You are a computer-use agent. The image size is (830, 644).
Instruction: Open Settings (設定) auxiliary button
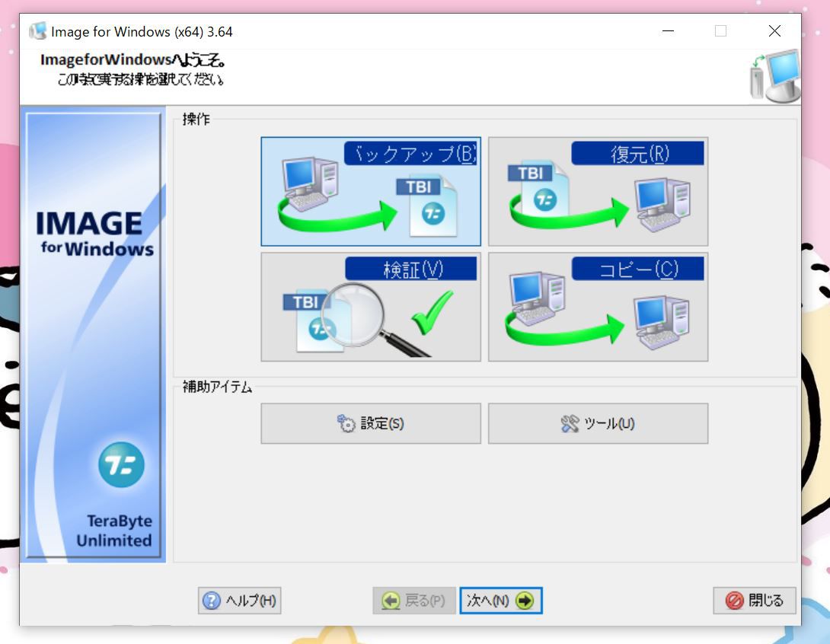tap(371, 423)
